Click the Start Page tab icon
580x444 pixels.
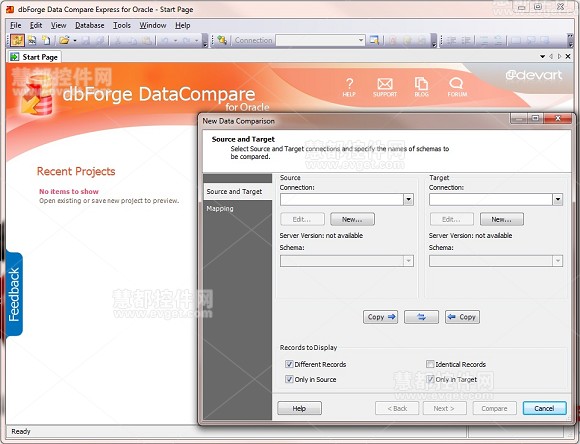(x=14, y=57)
